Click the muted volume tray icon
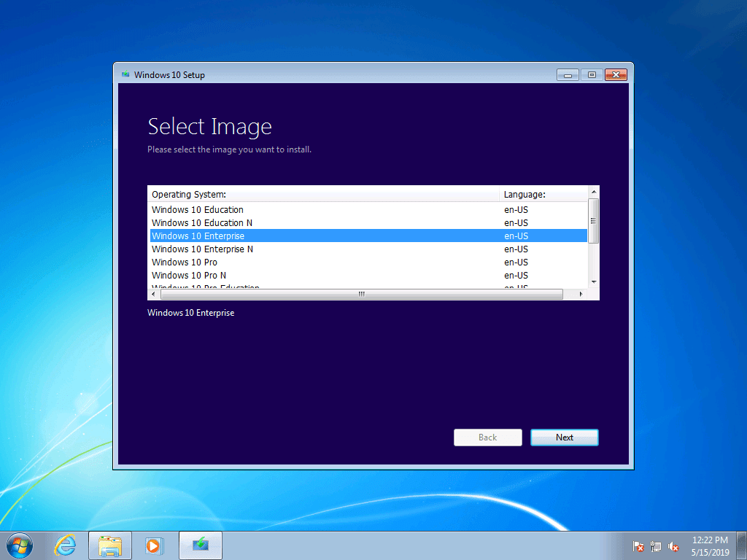This screenshot has width=747, height=560. click(673, 547)
